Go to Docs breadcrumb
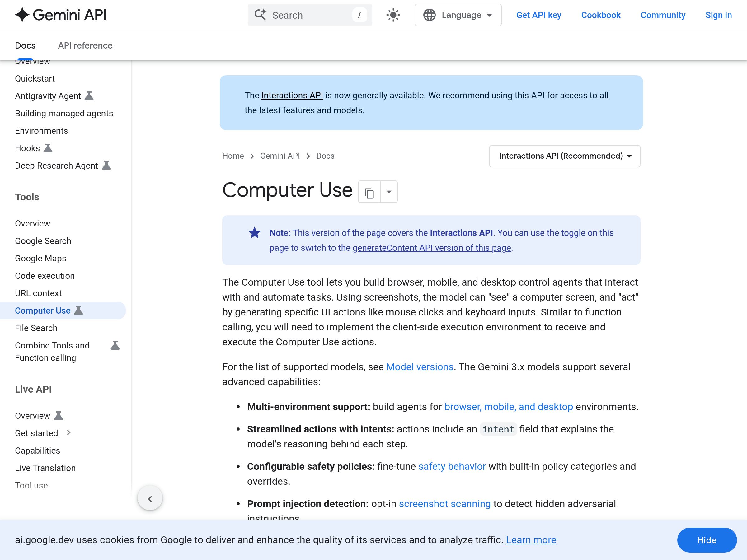 pos(325,156)
